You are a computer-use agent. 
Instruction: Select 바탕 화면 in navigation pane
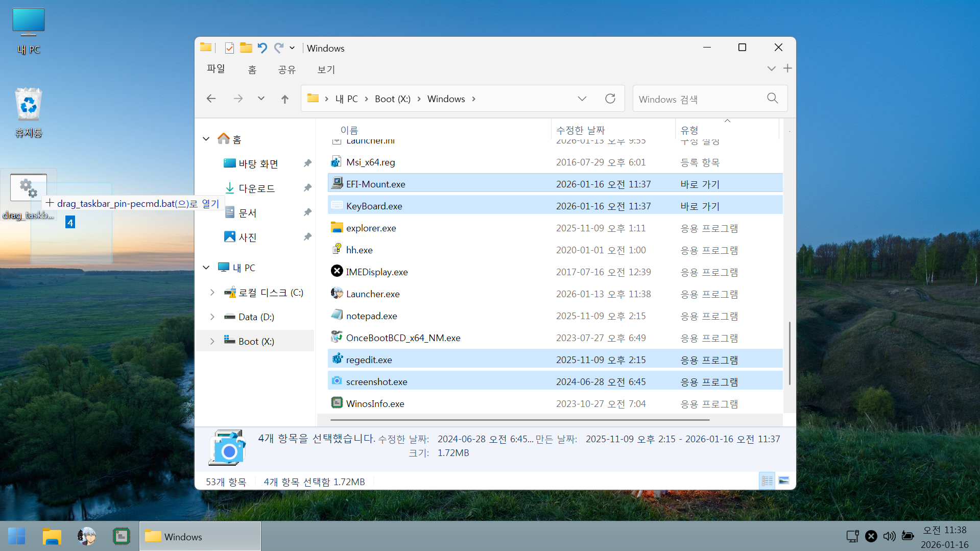pyautogui.click(x=258, y=164)
